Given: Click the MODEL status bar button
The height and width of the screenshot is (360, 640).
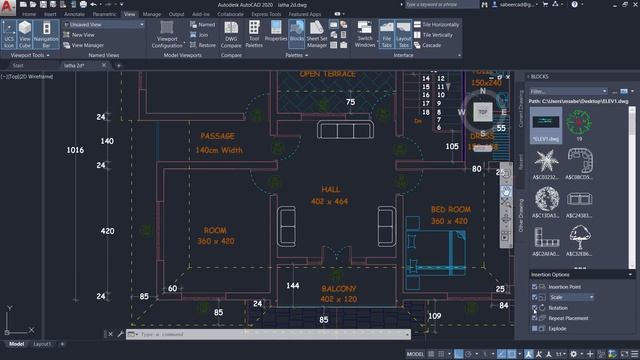Looking at the screenshot, I should coord(415,354).
